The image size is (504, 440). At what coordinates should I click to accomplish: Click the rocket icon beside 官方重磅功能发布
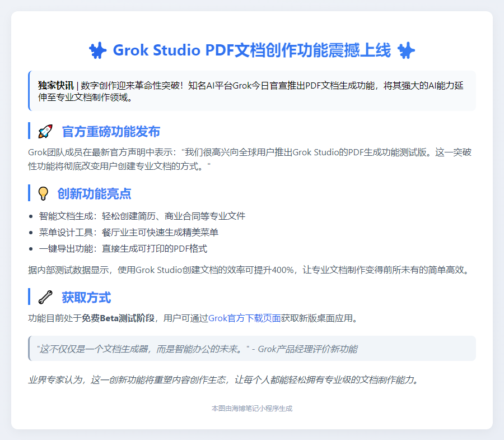pos(45,131)
